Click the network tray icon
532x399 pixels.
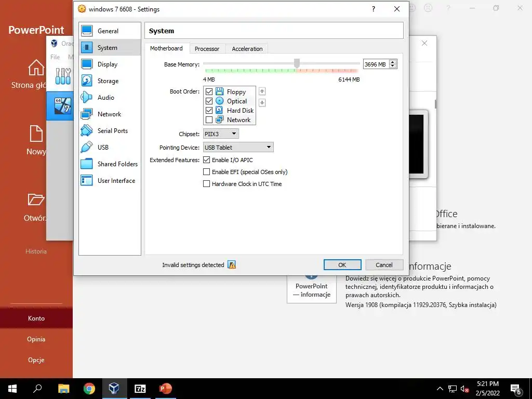[x=453, y=389]
